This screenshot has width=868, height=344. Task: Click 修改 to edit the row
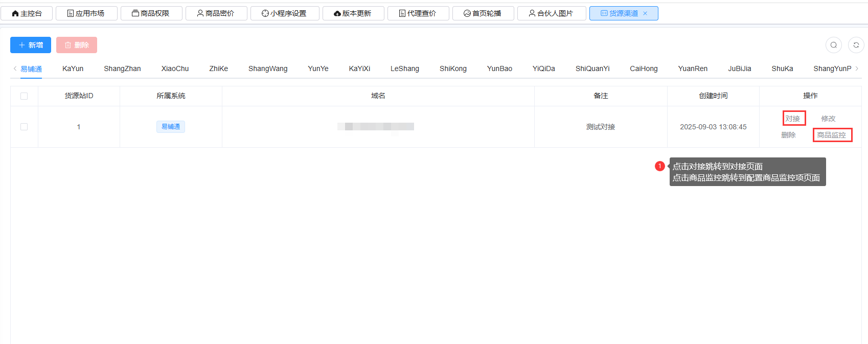coord(828,119)
